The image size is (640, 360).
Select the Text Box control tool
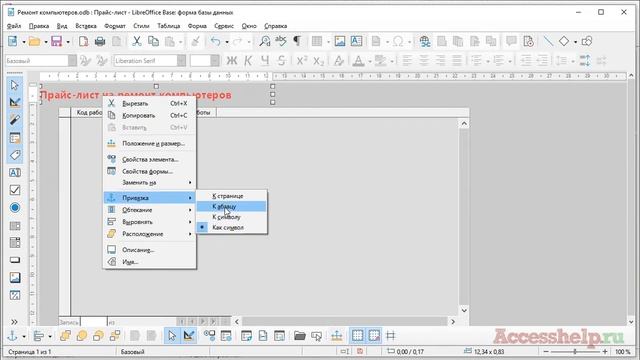(15, 173)
